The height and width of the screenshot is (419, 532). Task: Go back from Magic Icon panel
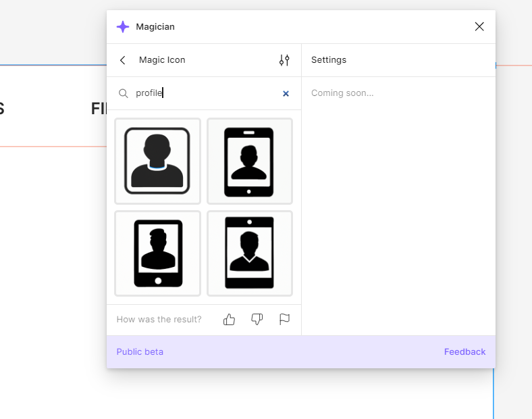(x=123, y=60)
